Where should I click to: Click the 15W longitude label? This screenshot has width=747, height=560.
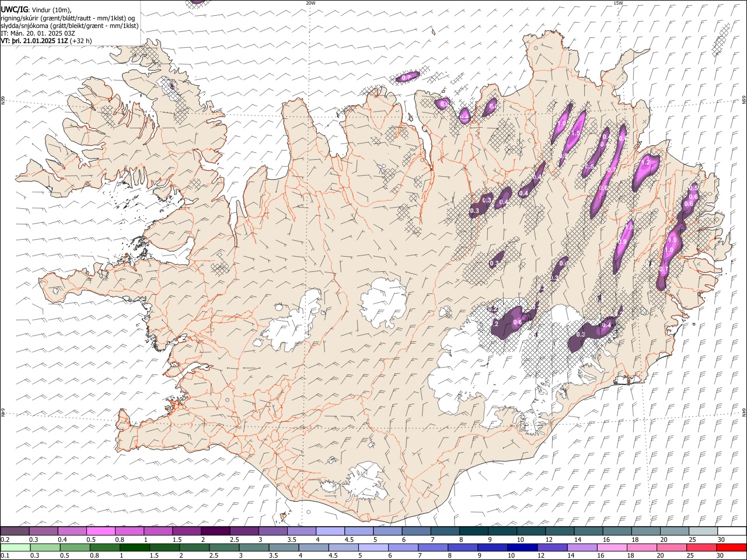tap(618, 3)
